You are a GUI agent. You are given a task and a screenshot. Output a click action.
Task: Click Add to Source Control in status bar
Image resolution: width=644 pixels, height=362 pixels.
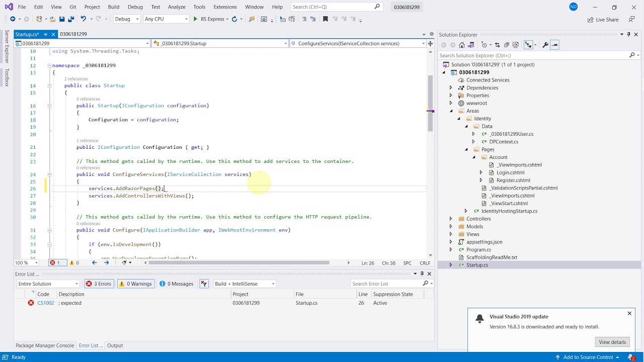point(588,357)
